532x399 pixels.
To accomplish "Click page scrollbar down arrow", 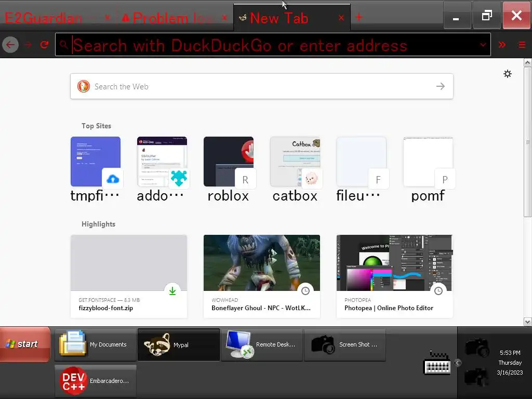I will click(528, 322).
